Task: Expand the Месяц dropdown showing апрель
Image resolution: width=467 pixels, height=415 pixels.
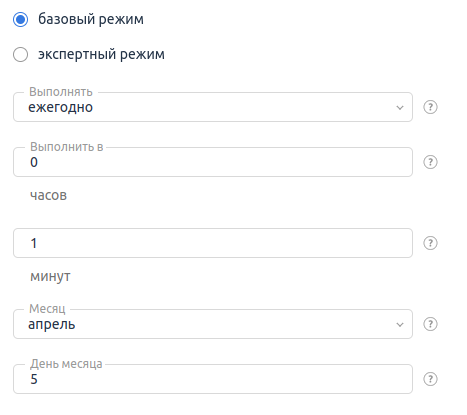Action: (213, 324)
